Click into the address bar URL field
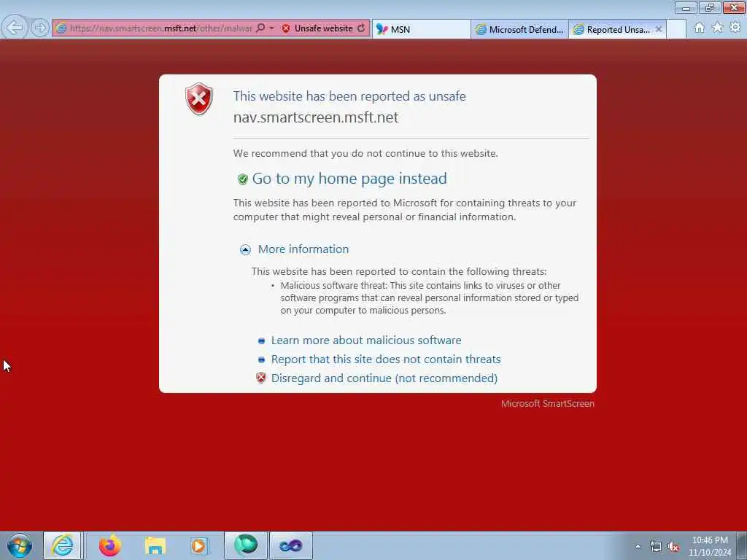 (x=161, y=28)
